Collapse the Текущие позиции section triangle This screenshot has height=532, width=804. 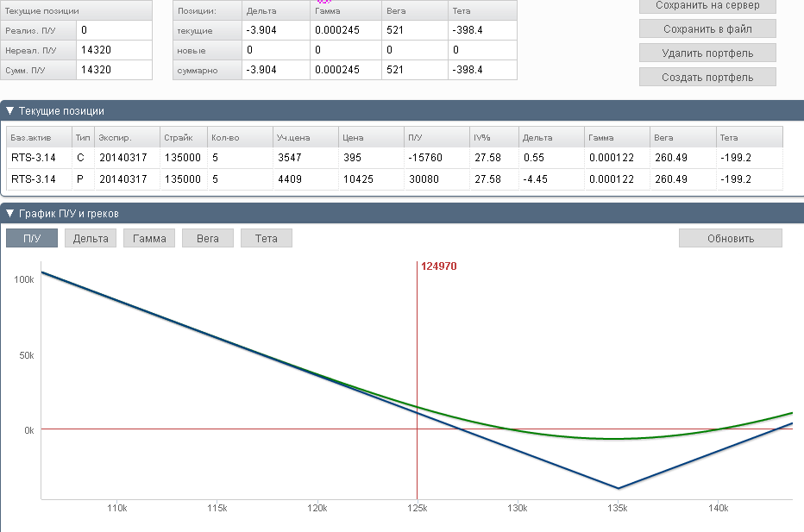[9, 110]
